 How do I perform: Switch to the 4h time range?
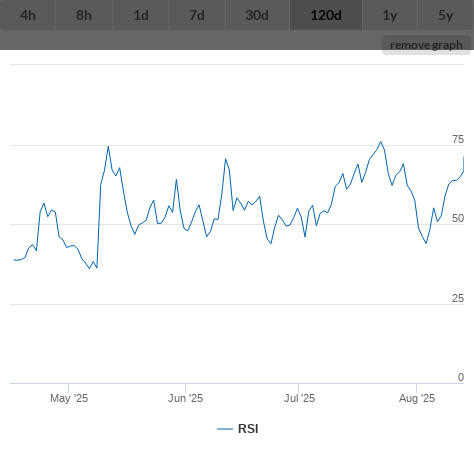pyautogui.click(x=28, y=15)
